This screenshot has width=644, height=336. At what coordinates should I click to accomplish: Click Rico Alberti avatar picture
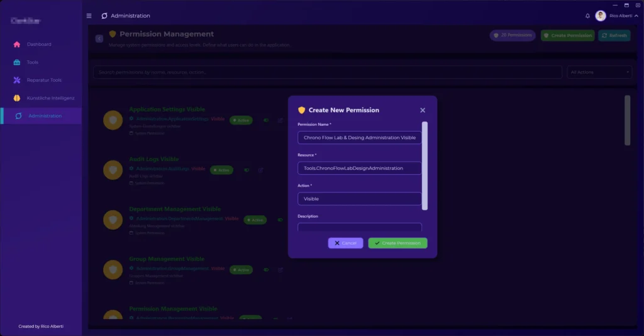pyautogui.click(x=601, y=16)
